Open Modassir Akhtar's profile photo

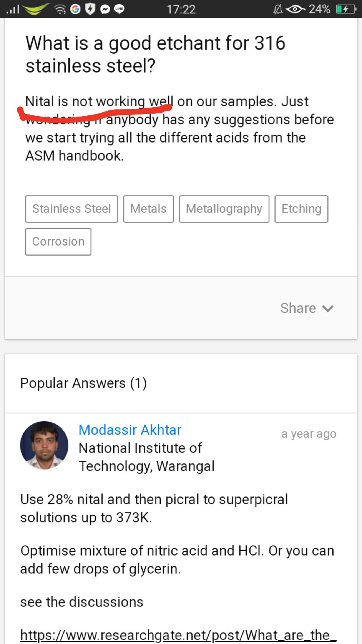point(44,445)
